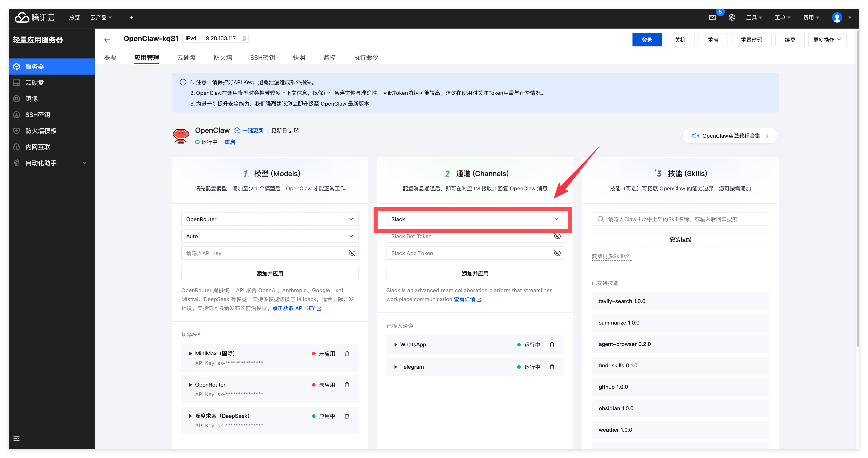868x458 pixels.
Task: Toggle visibility of Slack Bot Token
Action: pyautogui.click(x=557, y=236)
